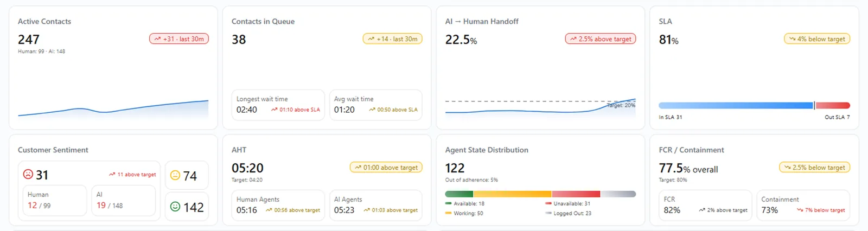Click the 'FCR / Containment' title
This screenshot has height=231, width=868.
tap(691, 150)
